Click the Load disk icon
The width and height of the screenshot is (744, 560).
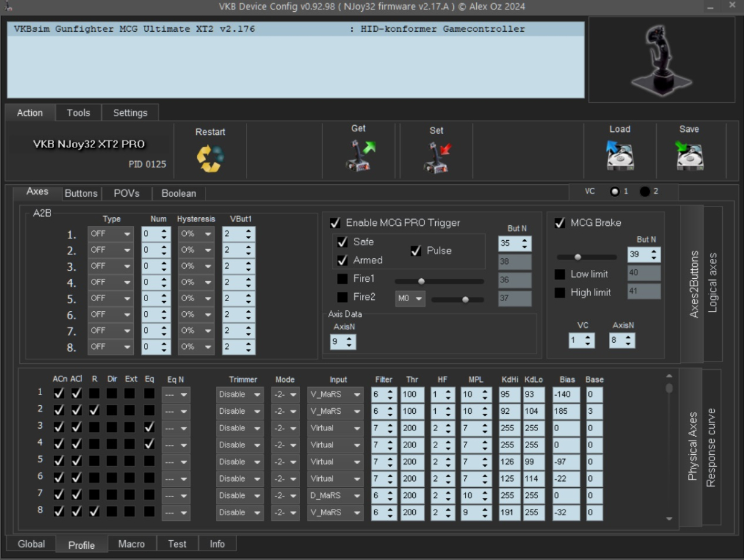tap(619, 155)
